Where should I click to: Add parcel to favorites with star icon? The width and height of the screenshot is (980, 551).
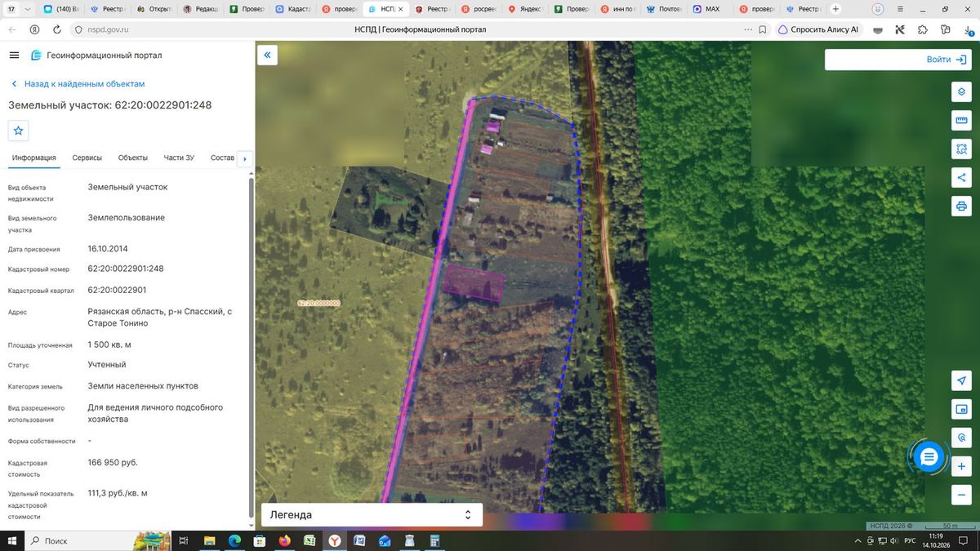point(18,131)
